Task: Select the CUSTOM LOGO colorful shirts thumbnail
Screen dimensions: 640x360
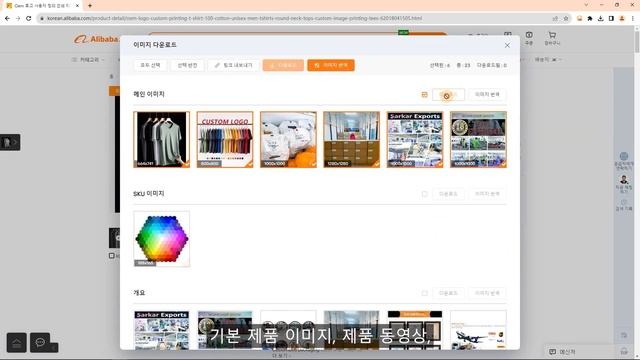Action: [225, 140]
